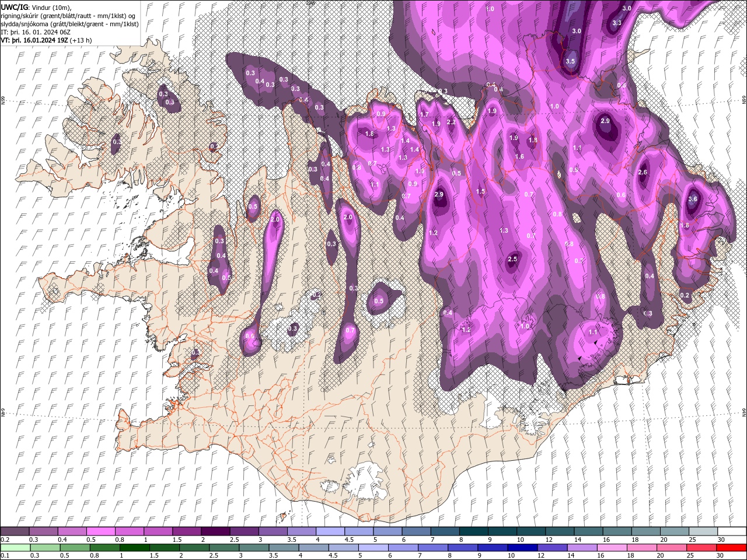Click the 7 label in the bottom legend row

click(420, 556)
